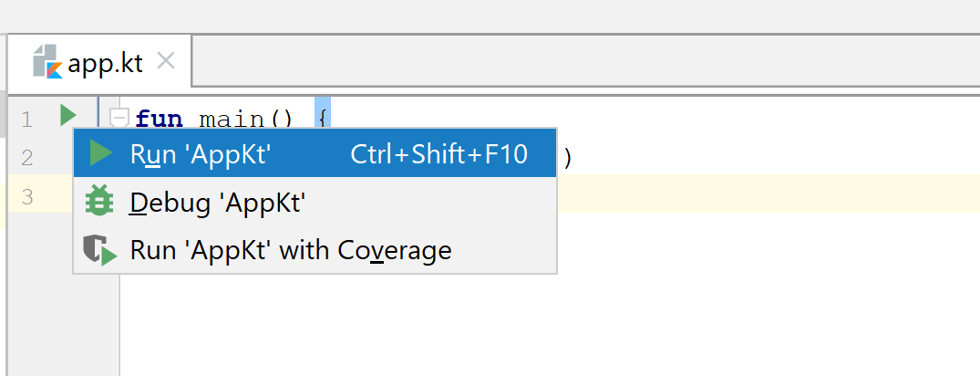Click the green bug debug icon

coord(98,202)
